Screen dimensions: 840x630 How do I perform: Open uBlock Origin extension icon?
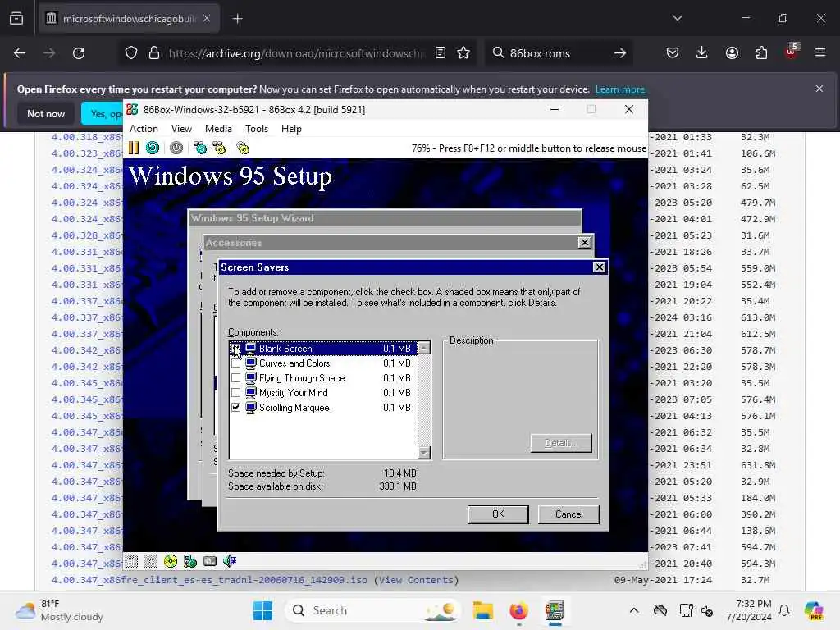[x=792, y=52]
